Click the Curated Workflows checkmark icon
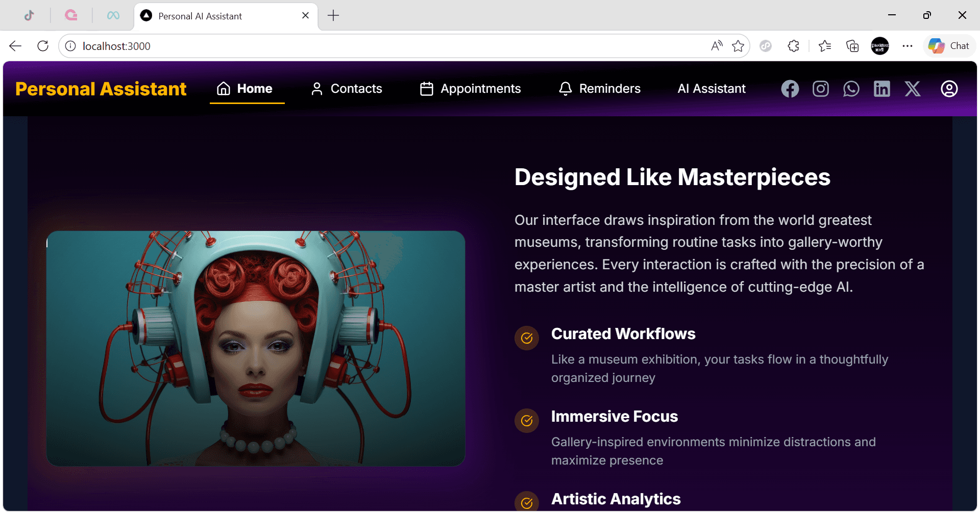This screenshot has width=980, height=514. [527, 338]
